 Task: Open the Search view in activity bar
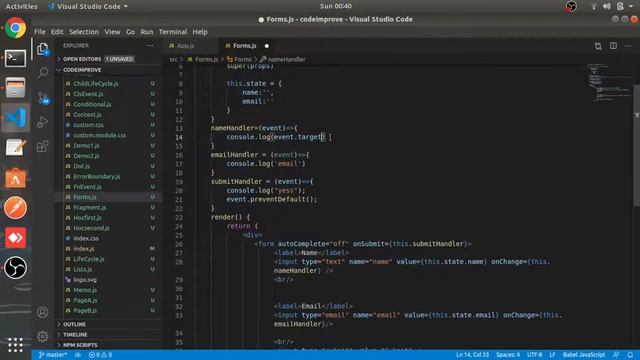42,73
